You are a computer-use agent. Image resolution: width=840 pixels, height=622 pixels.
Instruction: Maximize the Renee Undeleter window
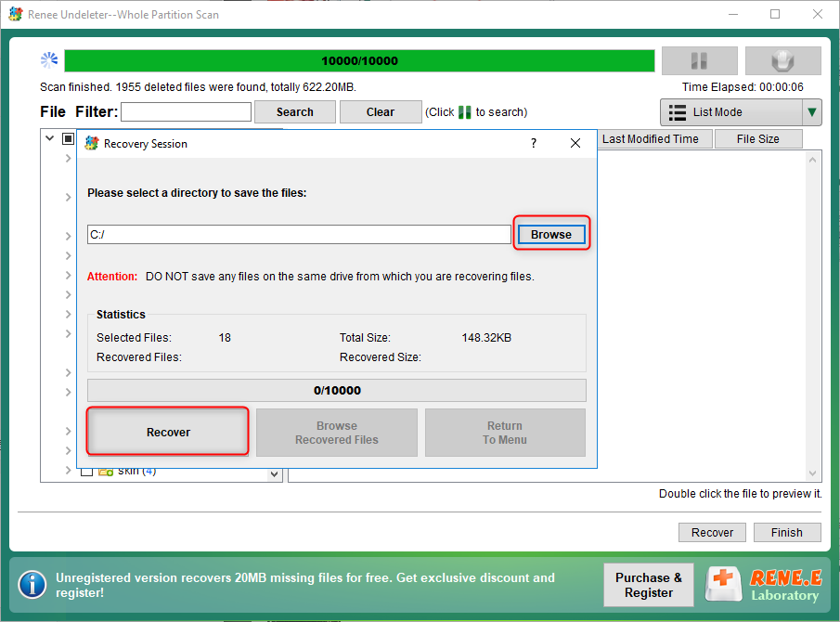[x=775, y=14]
